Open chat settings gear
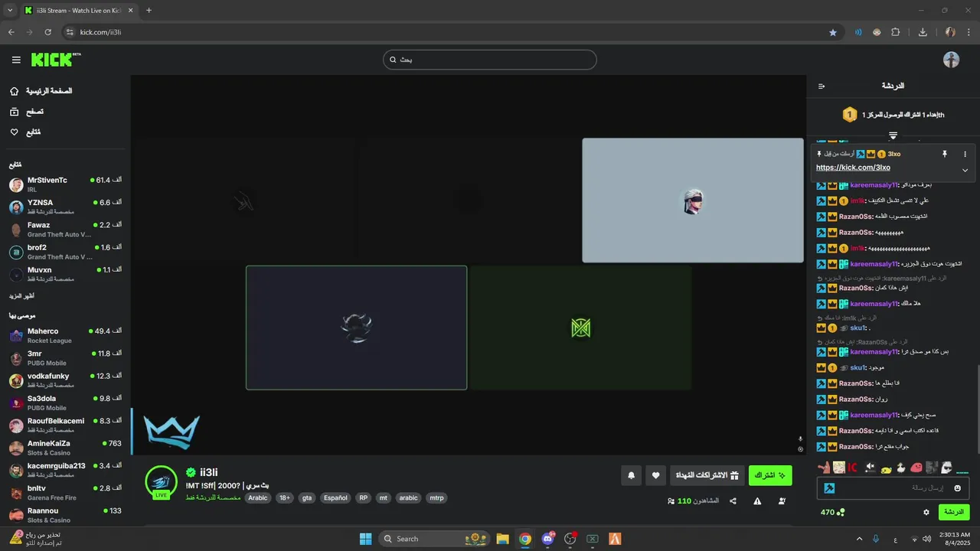This screenshot has width=980, height=551. click(x=926, y=512)
